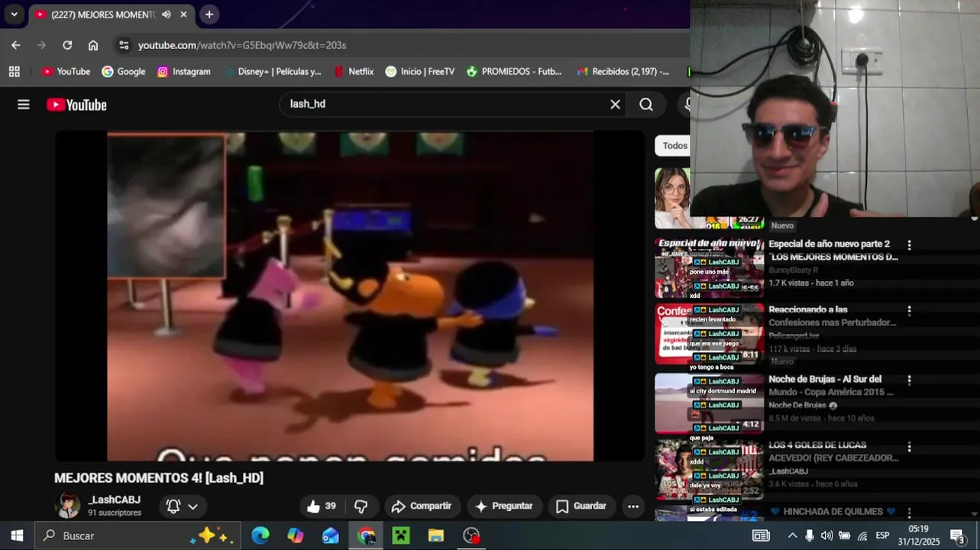
Task: Select the Todos filter chip
Action: click(674, 146)
